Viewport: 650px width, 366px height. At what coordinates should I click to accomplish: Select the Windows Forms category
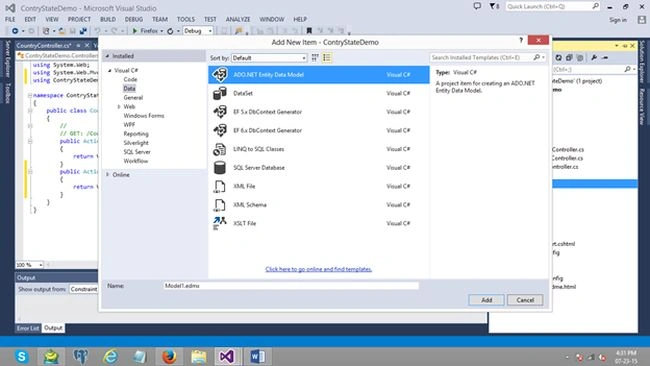point(144,116)
